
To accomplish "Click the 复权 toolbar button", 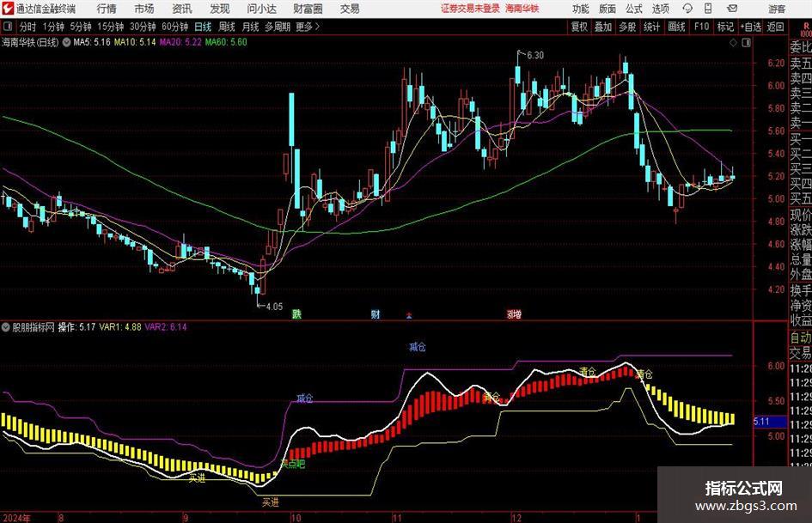I will click(579, 27).
